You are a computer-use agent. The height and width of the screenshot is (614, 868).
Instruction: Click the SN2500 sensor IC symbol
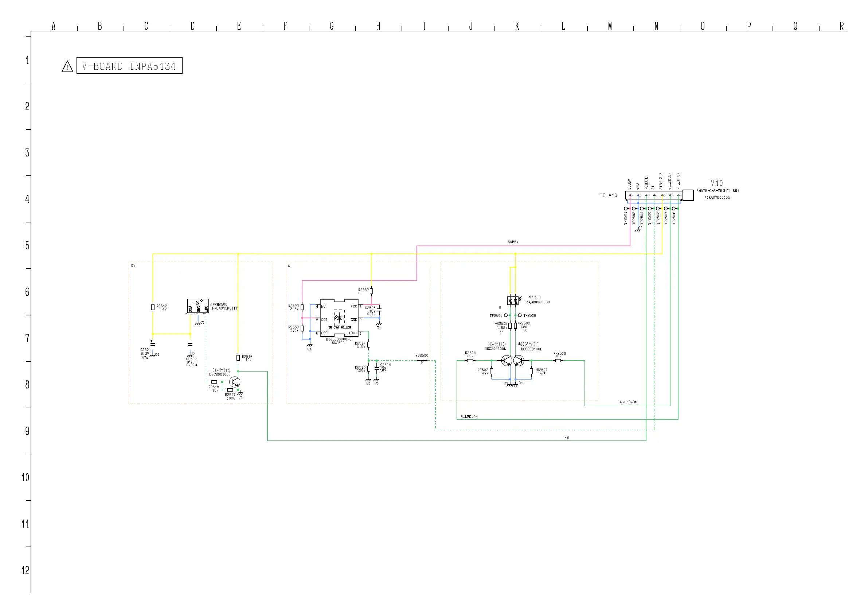[x=339, y=318]
